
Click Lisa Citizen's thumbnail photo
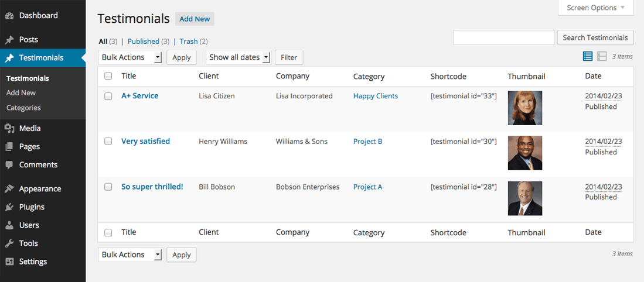tap(524, 108)
